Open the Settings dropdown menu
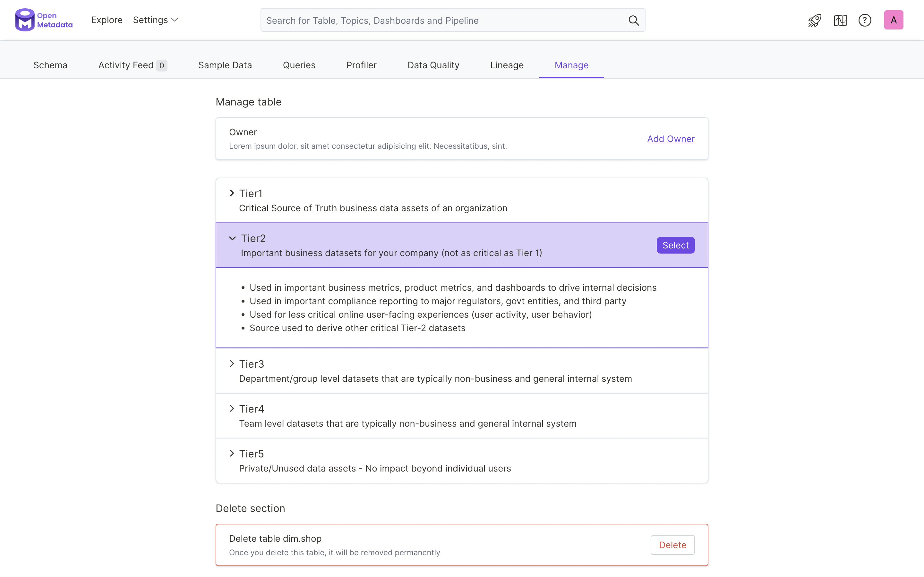The width and height of the screenshot is (924, 577). [x=155, y=20]
